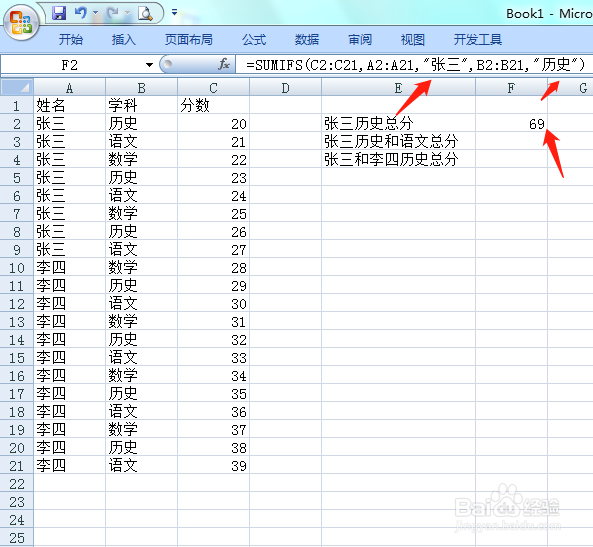The image size is (593, 547).
Task: Click empty cell F3
Action: pyautogui.click(x=511, y=141)
